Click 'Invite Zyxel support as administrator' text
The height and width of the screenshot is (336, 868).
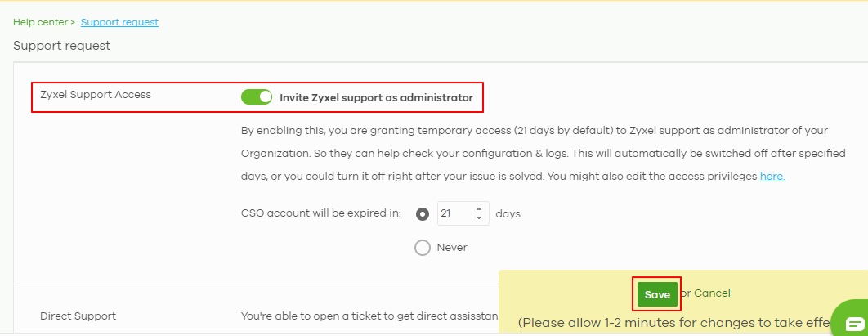377,98
